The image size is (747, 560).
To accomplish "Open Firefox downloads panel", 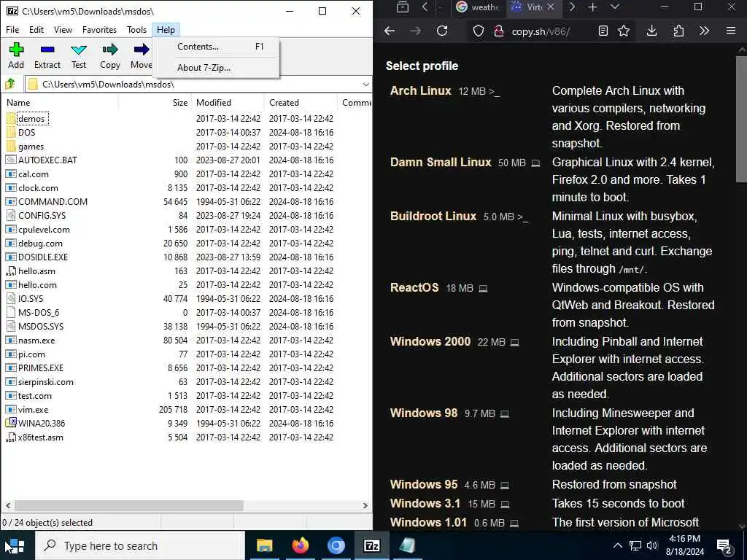I will 651,31.
